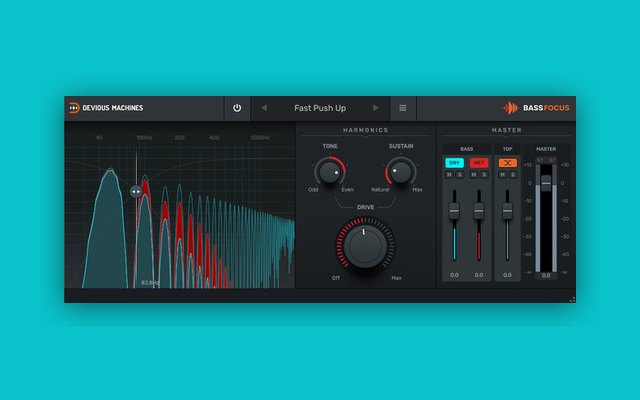This screenshot has width=640, height=400.
Task: Click the 400 spectrum axis label
Action: point(214,138)
